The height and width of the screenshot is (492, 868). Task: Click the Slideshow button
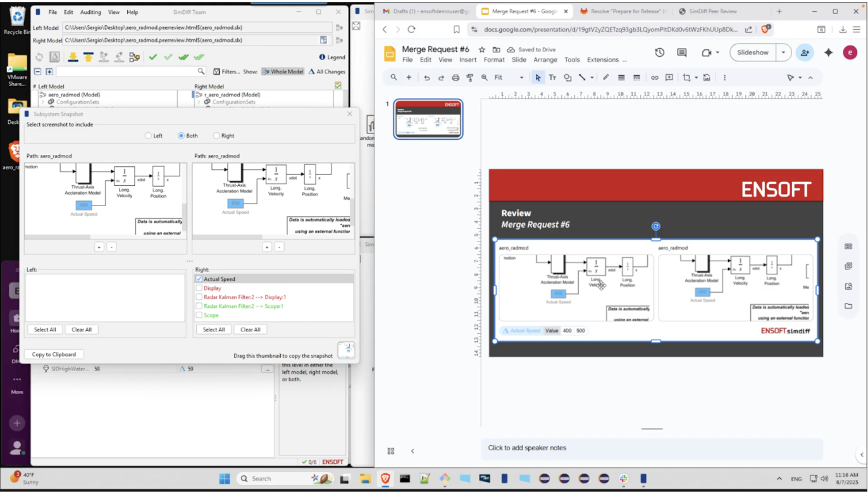(753, 52)
